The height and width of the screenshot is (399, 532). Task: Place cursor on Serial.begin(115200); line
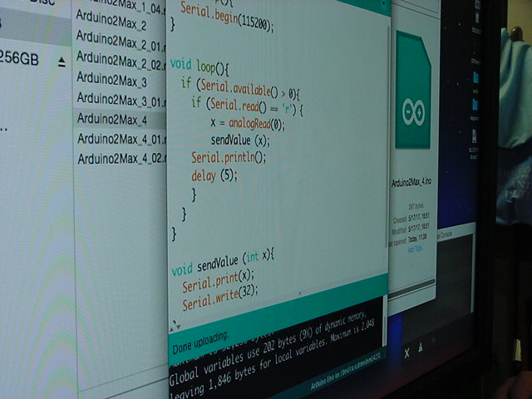point(226,17)
